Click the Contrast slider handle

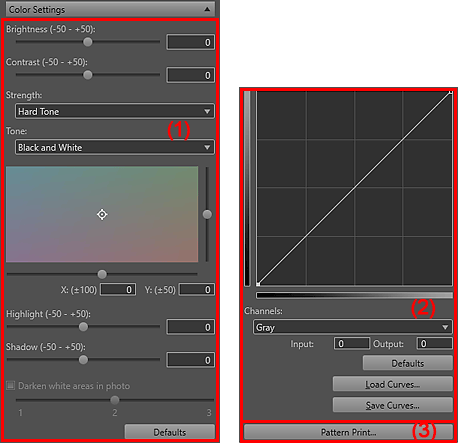[88, 75]
